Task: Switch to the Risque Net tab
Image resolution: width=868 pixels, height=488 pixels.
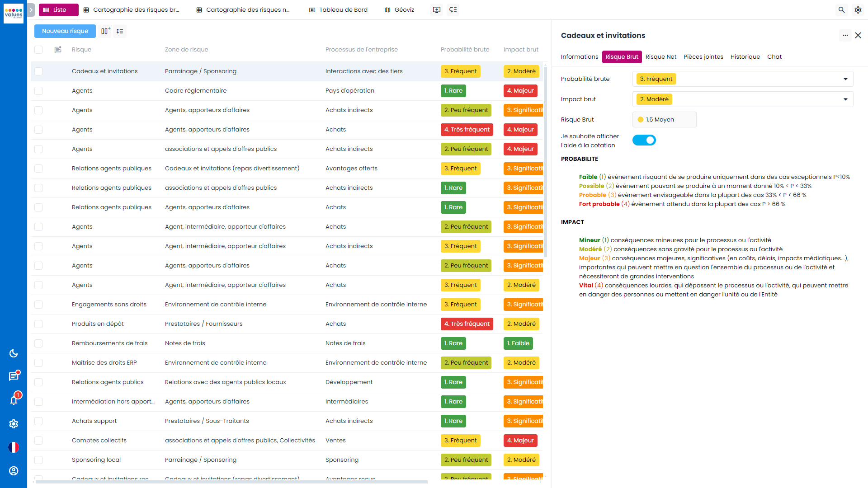Action: click(x=661, y=57)
